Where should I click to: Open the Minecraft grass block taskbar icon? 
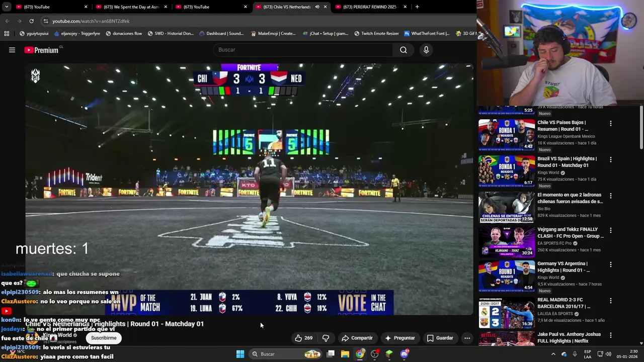coord(389,354)
